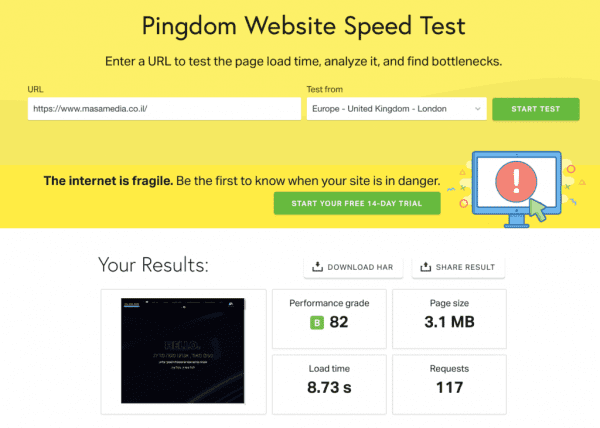The image size is (600, 428).
Task: Click the Your Results heading
Action: [x=153, y=265]
